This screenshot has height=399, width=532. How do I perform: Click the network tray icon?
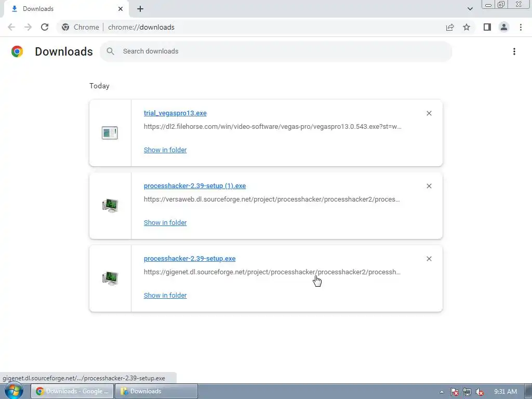click(467, 392)
